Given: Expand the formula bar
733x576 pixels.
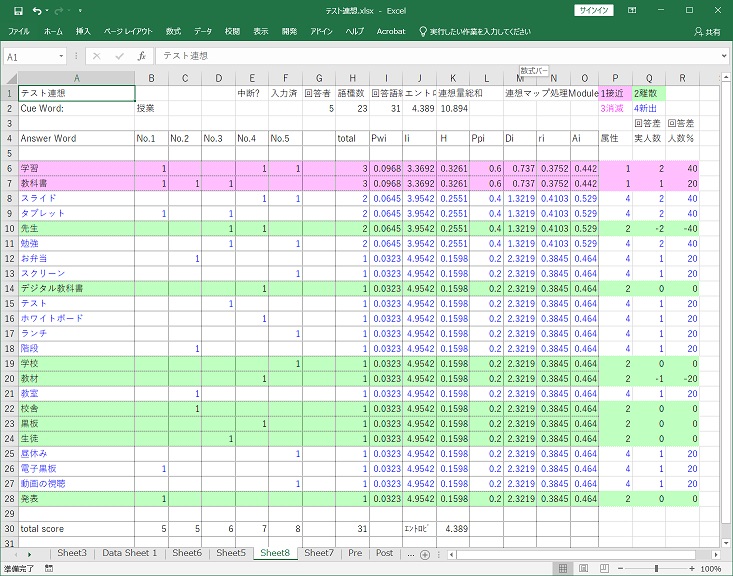Looking at the screenshot, I should click(722, 57).
